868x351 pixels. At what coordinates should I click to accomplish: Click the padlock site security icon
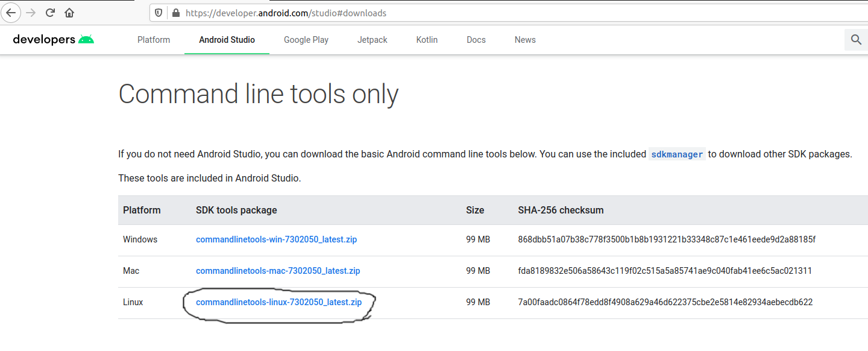pyautogui.click(x=176, y=13)
